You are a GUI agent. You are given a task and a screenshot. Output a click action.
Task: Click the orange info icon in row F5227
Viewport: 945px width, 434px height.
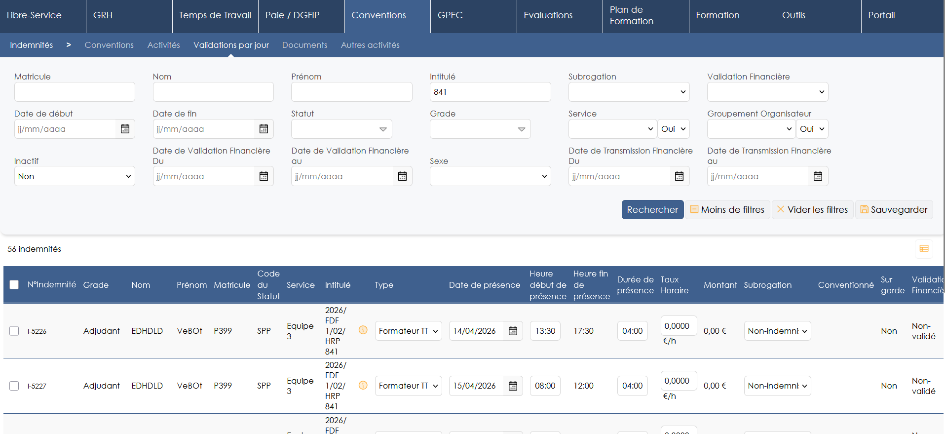coord(363,385)
